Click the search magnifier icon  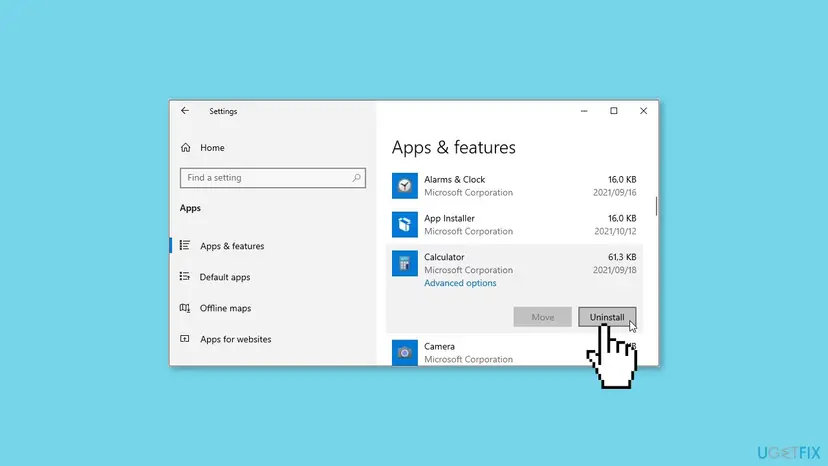[x=356, y=178]
